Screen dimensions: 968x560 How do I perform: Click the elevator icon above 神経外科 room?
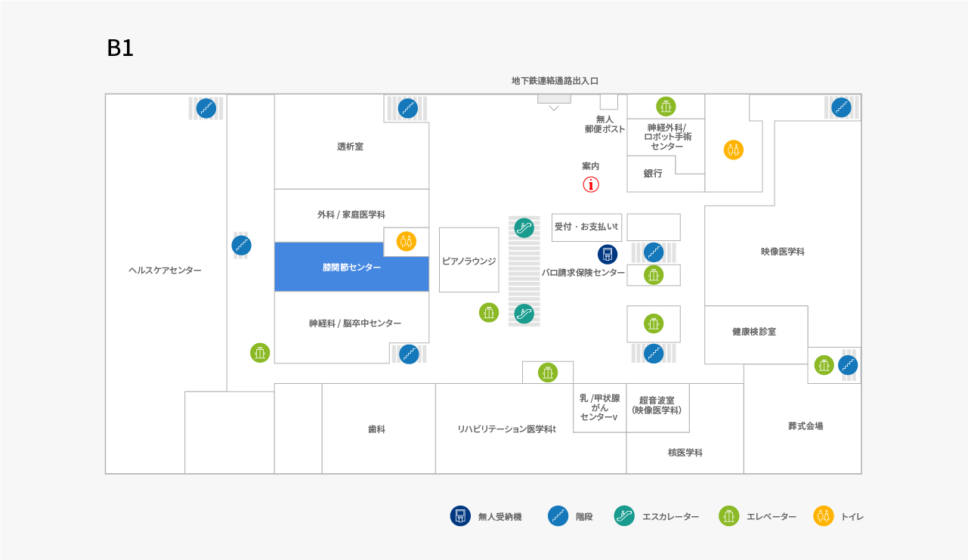pyautogui.click(x=666, y=107)
